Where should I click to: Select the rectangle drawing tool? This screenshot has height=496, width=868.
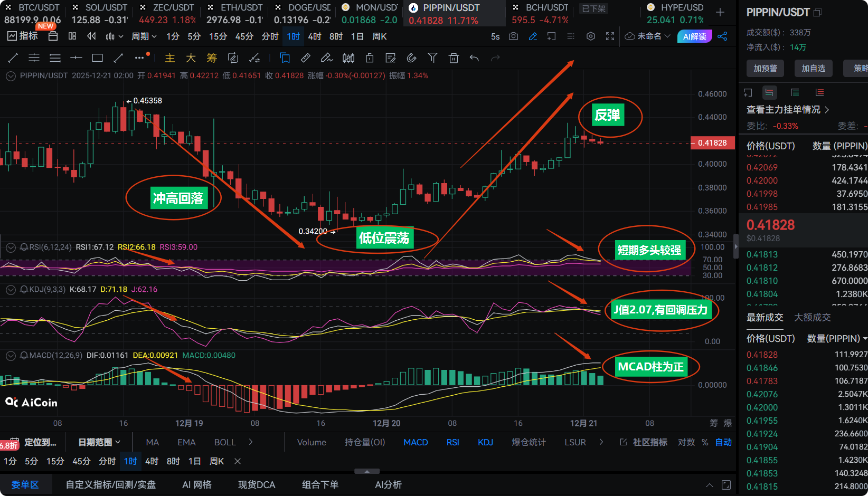pos(97,58)
